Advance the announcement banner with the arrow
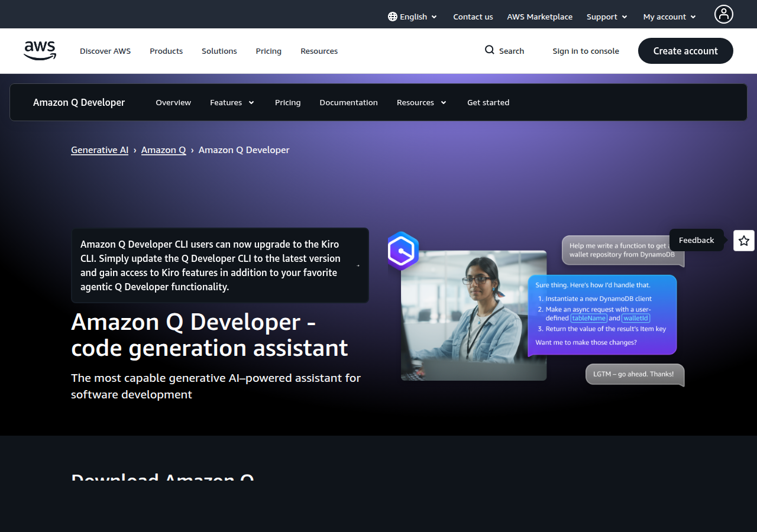 click(x=358, y=266)
